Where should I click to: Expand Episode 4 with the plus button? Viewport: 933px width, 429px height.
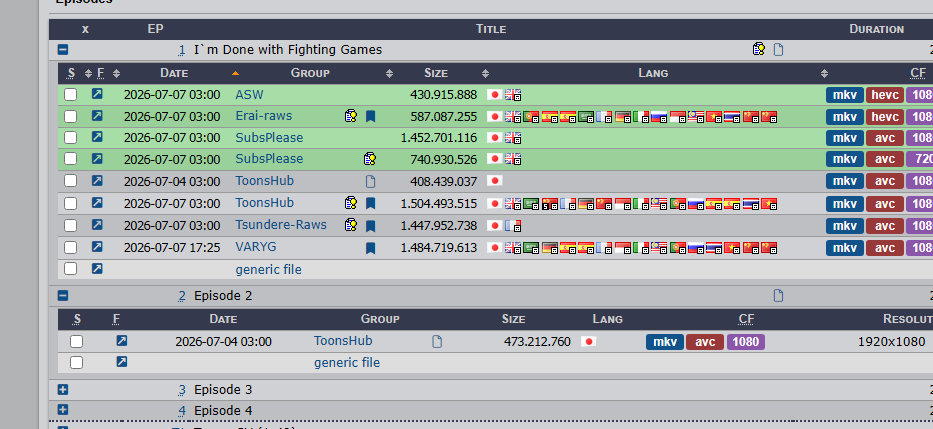pyautogui.click(x=62, y=410)
